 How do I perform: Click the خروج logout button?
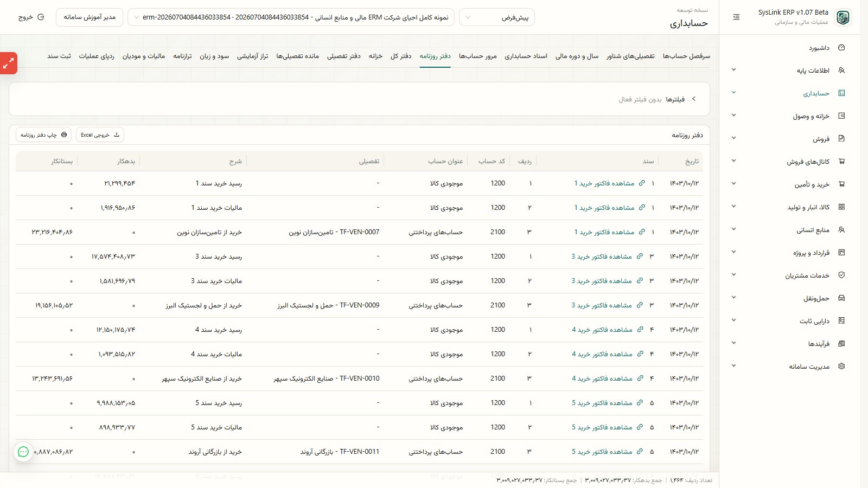(x=31, y=17)
